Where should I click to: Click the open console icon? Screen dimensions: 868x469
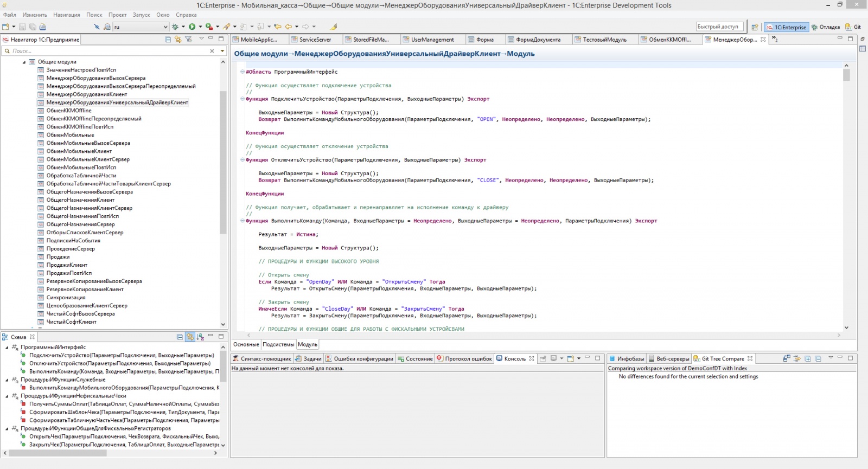[x=571, y=358]
